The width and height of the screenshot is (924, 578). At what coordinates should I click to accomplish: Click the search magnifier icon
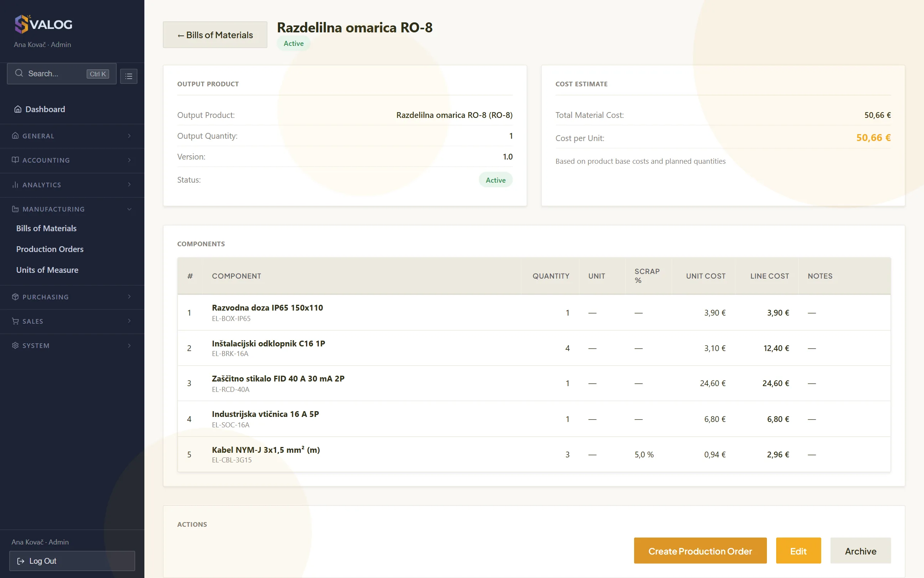pos(19,73)
